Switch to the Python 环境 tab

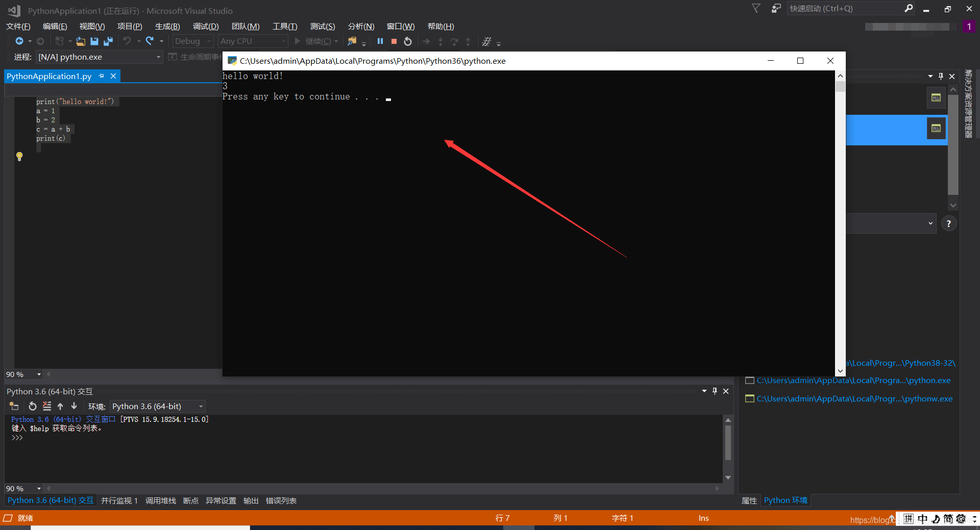786,500
